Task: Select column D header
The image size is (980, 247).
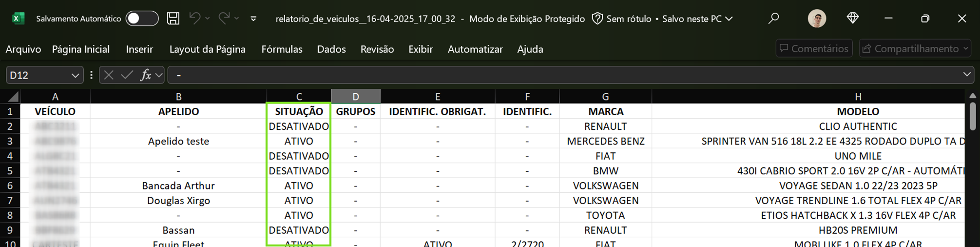Action: click(x=356, y=97)
